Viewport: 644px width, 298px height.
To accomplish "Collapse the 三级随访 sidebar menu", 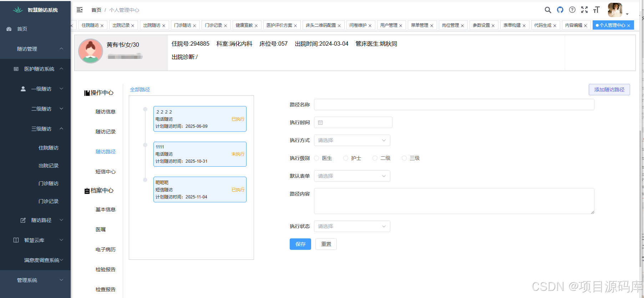I will (x=35, y=129).
